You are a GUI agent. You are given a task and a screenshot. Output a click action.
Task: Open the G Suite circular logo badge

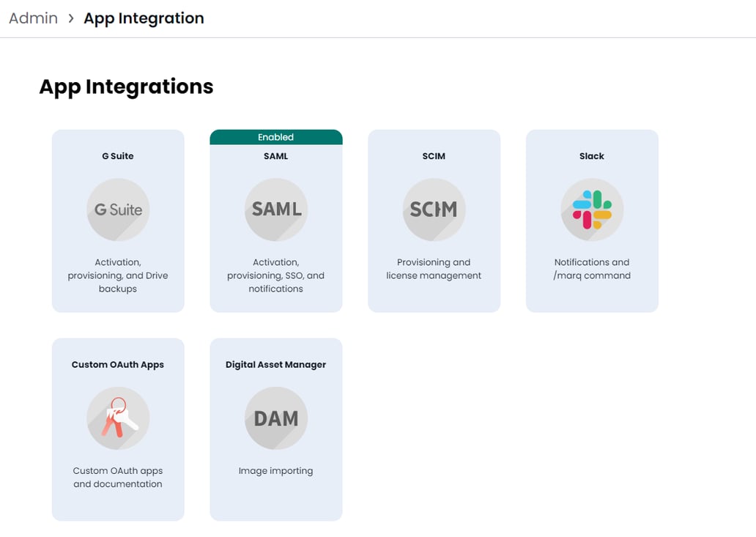[118, 210]
